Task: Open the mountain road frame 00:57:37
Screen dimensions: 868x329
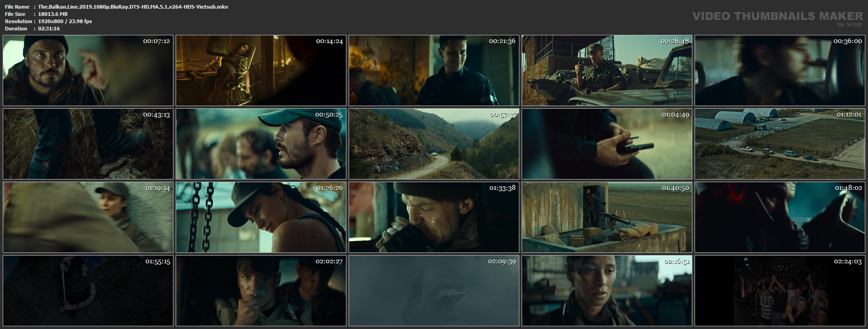Action: pyautogui.click(x=434, y=144)
